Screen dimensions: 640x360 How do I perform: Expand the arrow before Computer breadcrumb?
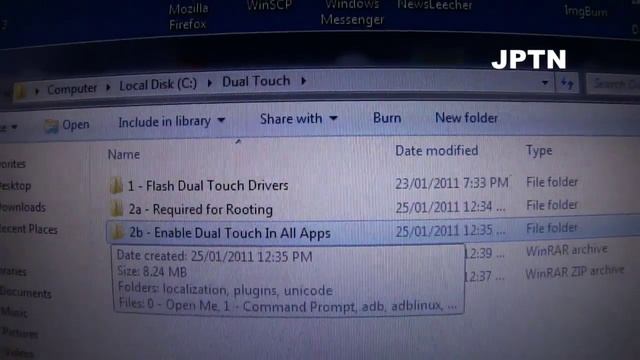tap(37, 91)
